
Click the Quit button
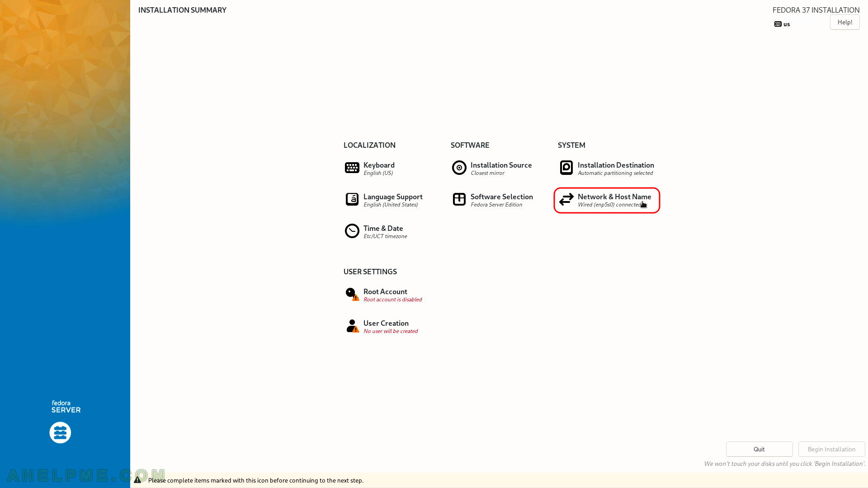(x=759, y=449)
